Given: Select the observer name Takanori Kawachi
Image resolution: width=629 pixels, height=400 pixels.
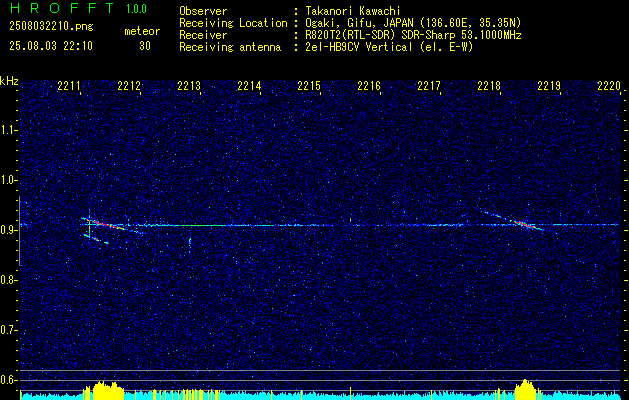Looking at the screenshot, I should click(x=353, y=11).
